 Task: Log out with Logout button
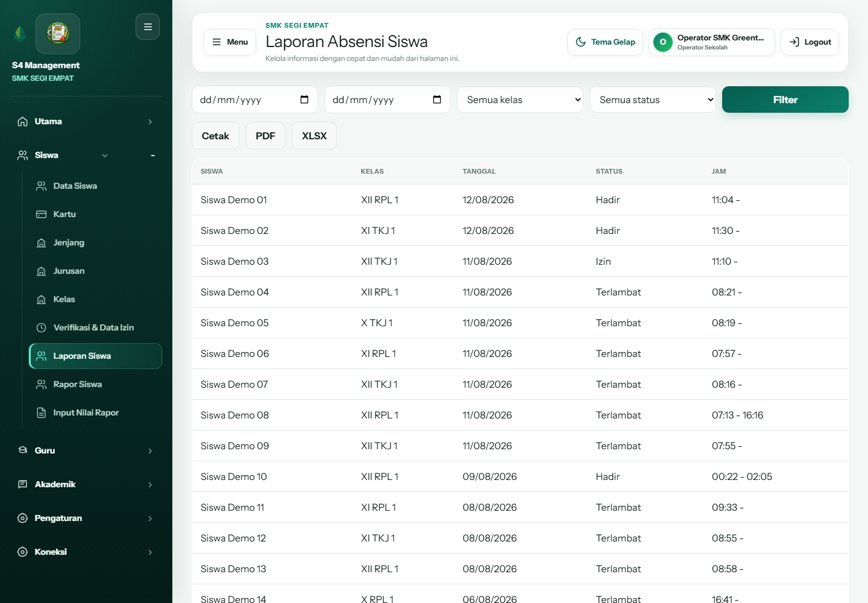point(810,42)
